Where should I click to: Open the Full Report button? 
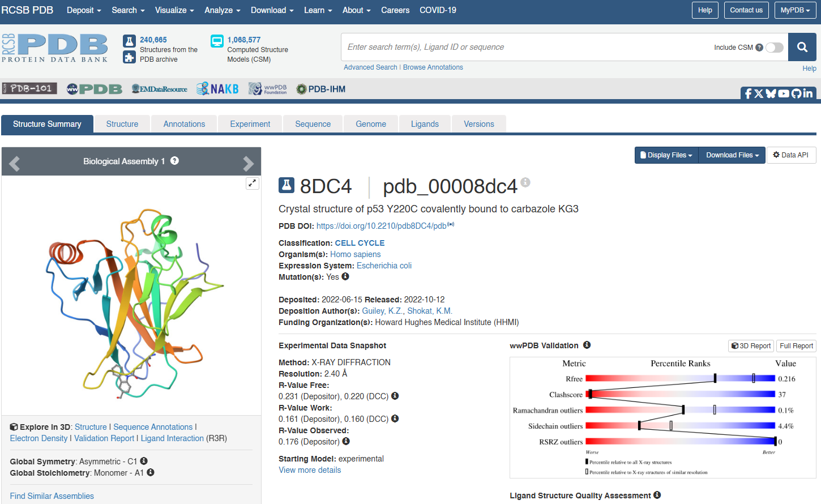[796, 346]
